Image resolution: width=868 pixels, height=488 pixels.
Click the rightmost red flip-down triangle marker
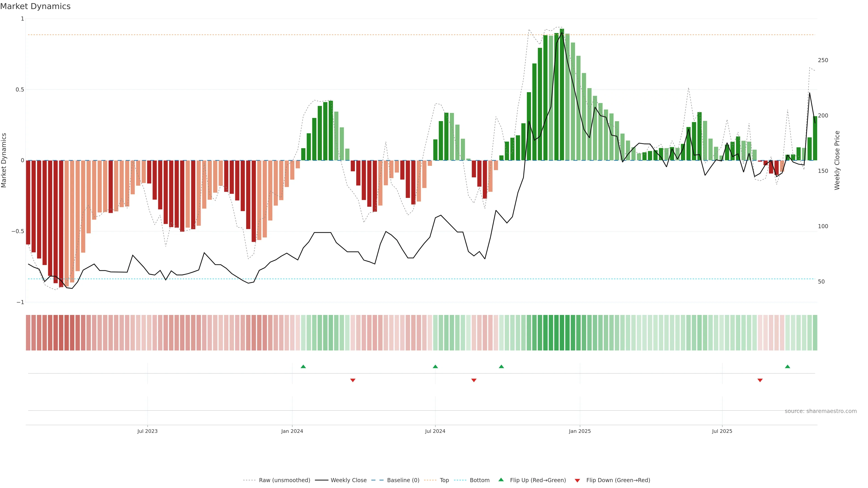click(760, 380)
